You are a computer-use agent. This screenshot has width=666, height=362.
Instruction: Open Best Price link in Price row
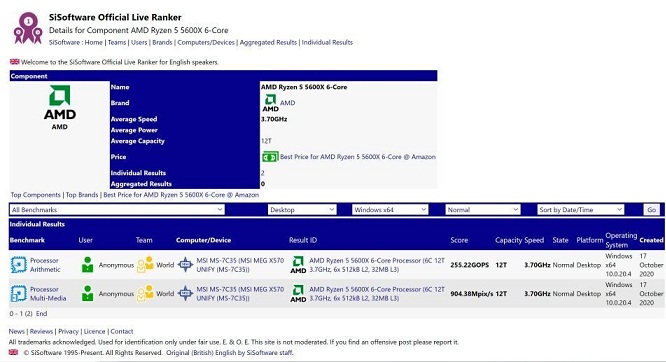[358, 157]
